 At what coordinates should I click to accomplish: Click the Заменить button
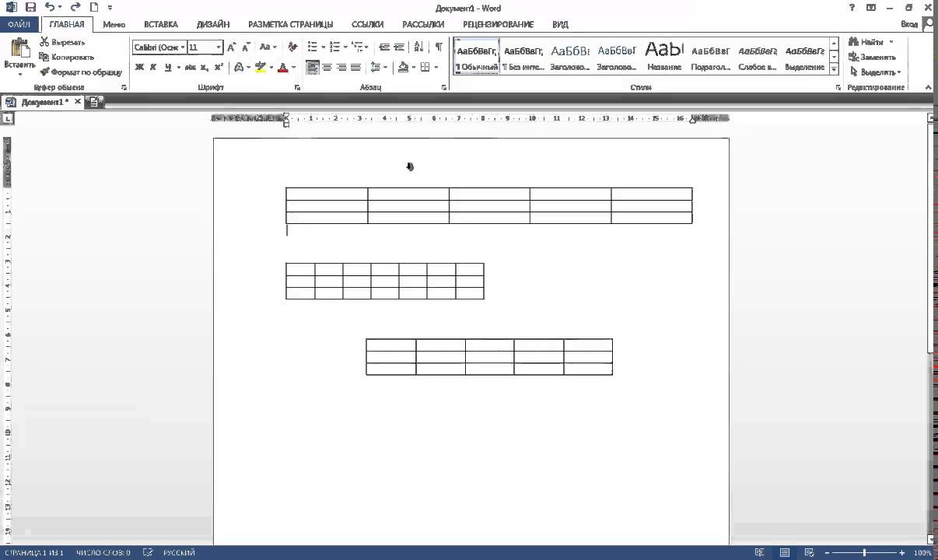click(x=872, y=57)
